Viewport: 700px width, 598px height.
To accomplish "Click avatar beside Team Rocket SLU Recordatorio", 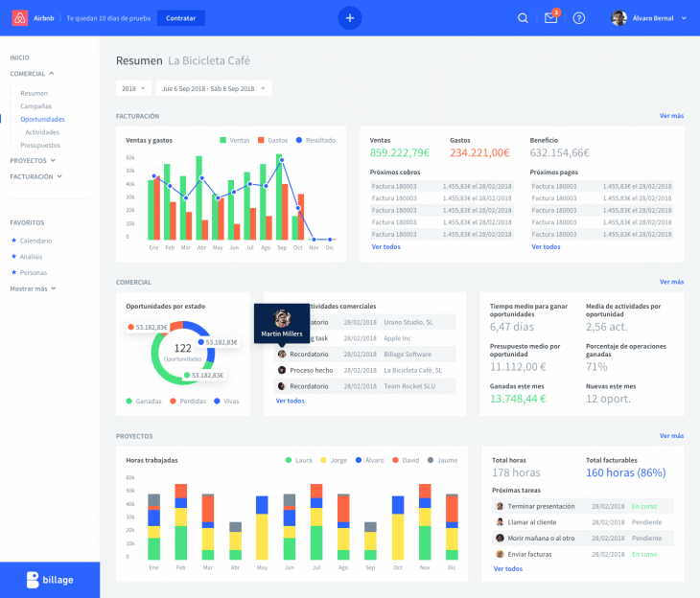I will pyautogui.click(x=282, y=386).
